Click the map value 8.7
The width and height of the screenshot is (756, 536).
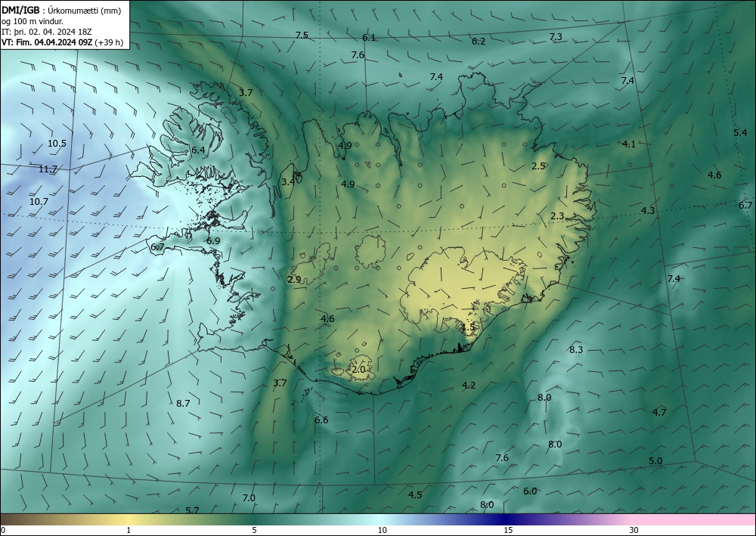183,404
